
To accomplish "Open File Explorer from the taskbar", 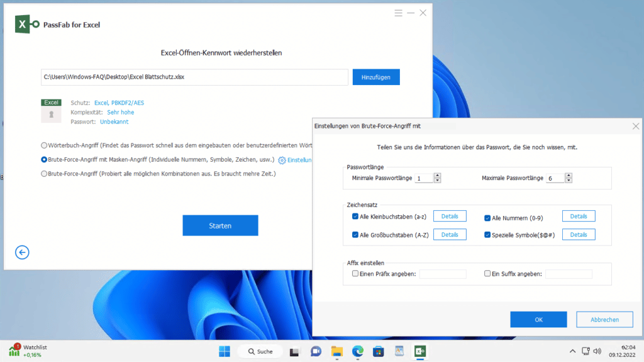I will pyautogui.click(x=337, y=351).
